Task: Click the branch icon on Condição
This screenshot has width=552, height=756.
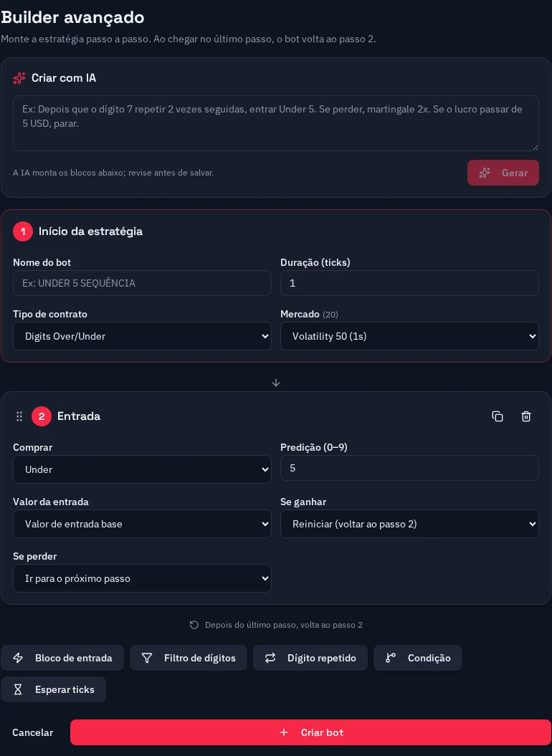Action: coord(391,658)
